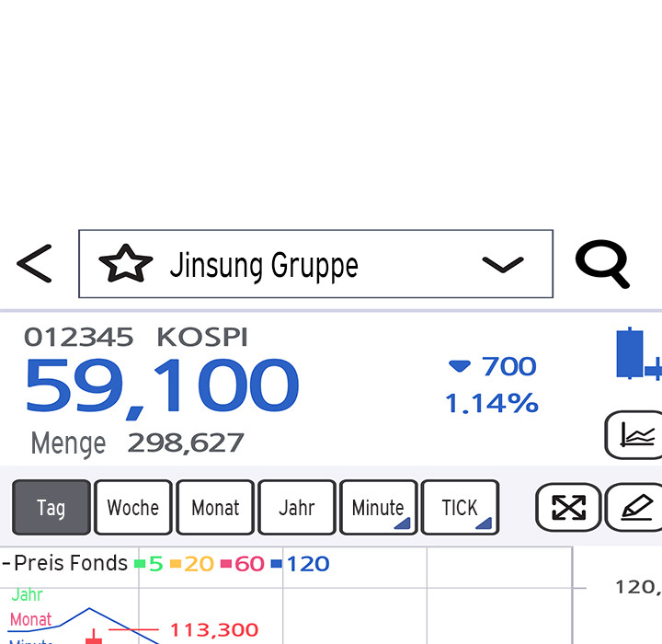
Task: Click the 1.14% change value
Action: 492,403
